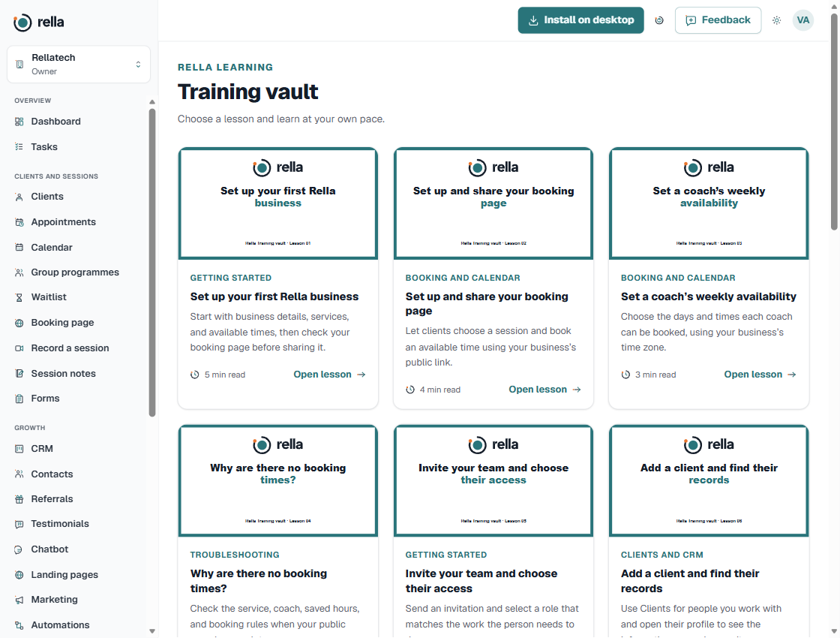The image size is (840, 638).
Task: Open the Booking page globe icon
Action: tap(19, 323)
